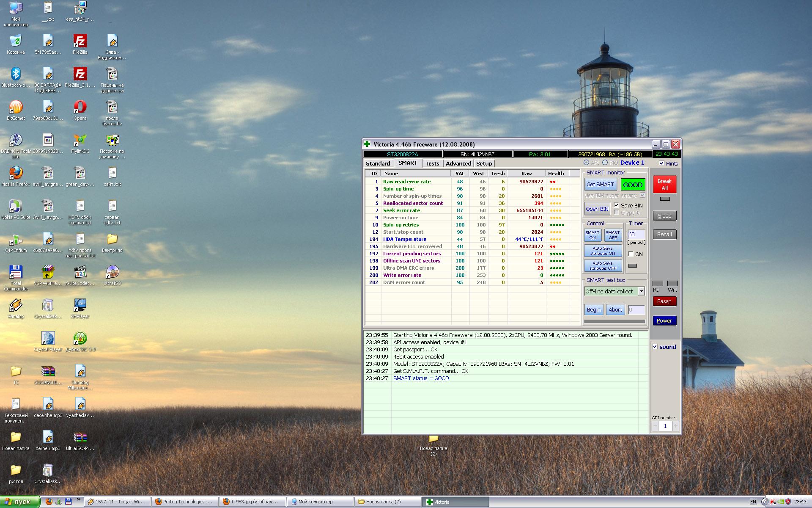Click the SMART test progress bar
Screen dimensions: 812x508
[614, 321]
